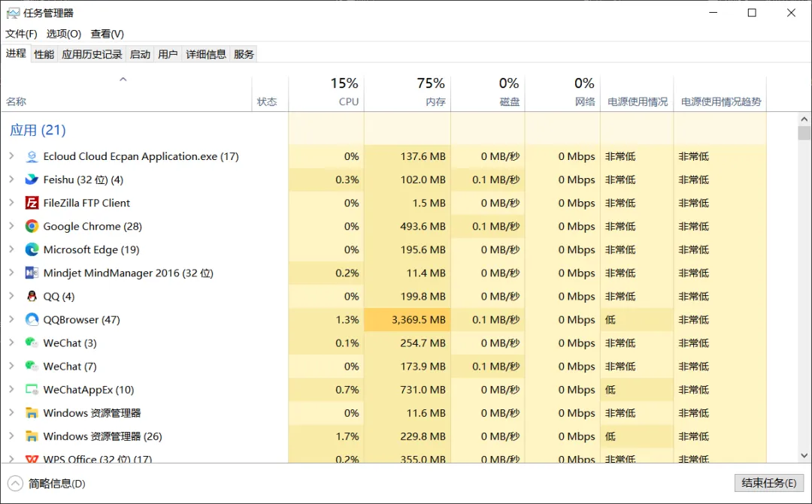Collapse to 简略信息 view
Viewport: 812px width, 504px height.
coord(47,484)
